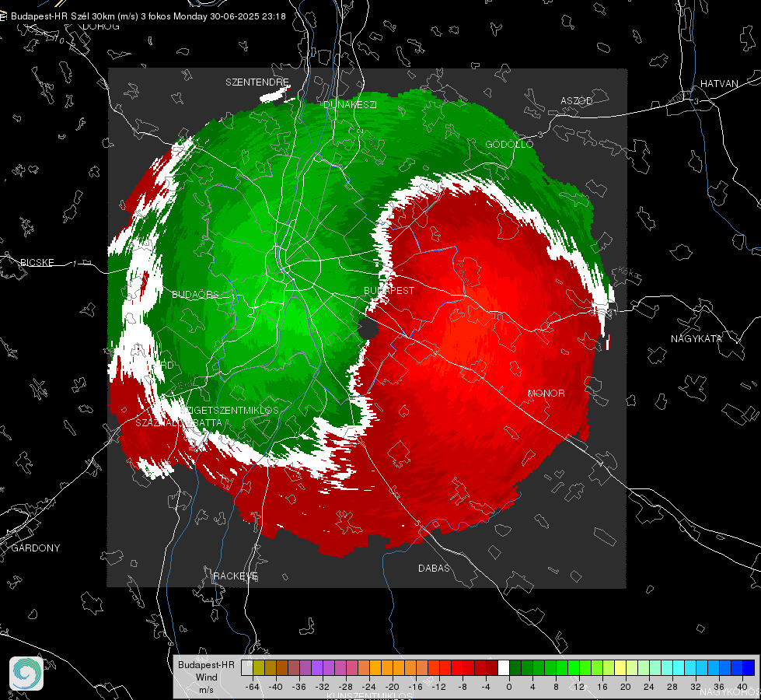Click the dark radar site marker near Budapest
This screenshot has height=700, width=761.
coord(368,329)
